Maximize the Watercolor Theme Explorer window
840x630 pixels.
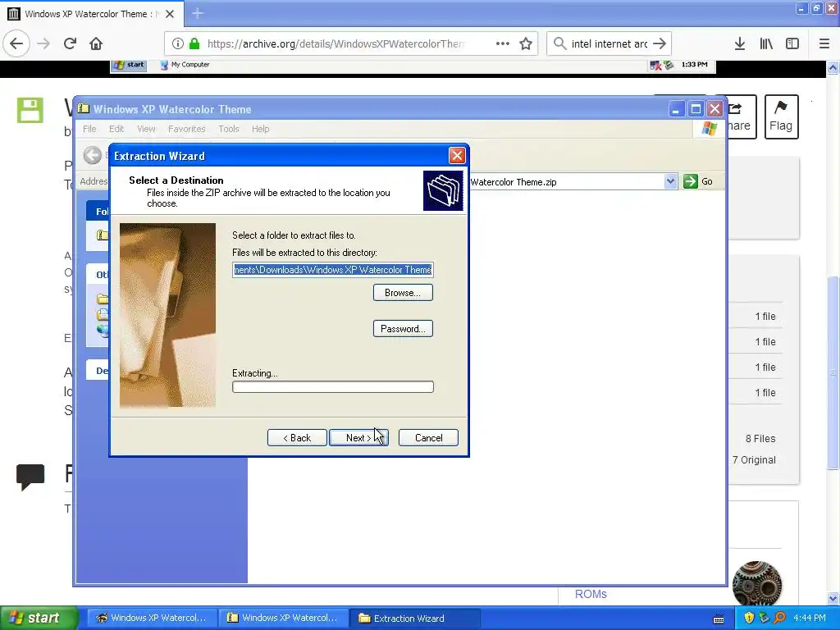[696, 109]
